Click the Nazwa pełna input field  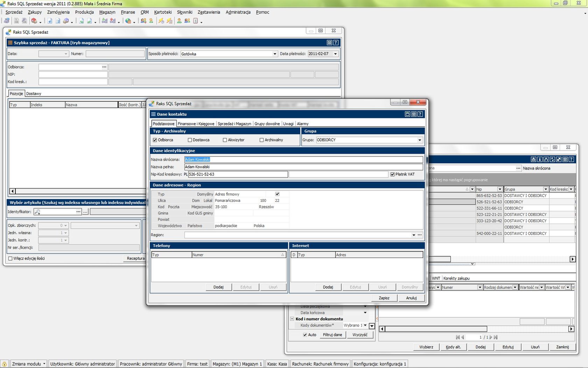tap(303, 167)
